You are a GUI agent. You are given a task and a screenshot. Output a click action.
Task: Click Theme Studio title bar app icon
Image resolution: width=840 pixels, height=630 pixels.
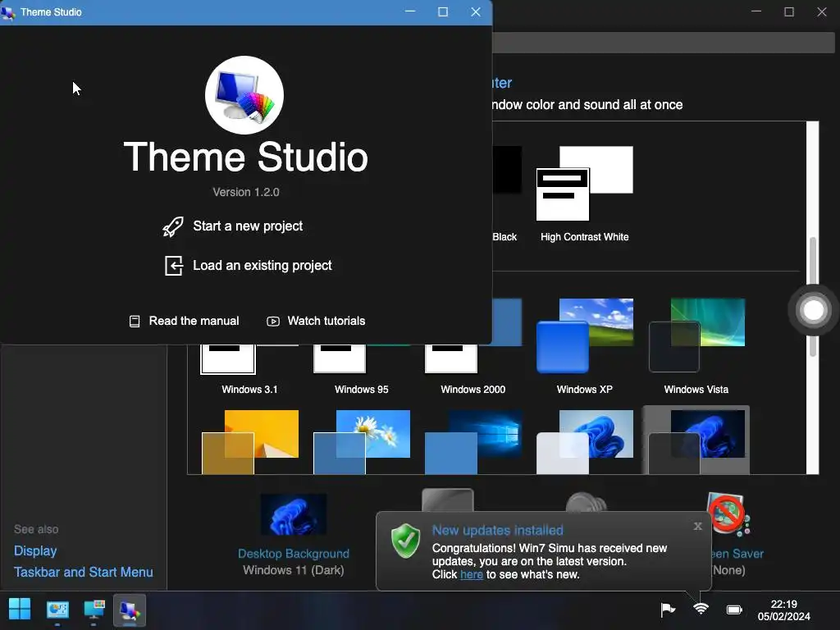[8, 11]
